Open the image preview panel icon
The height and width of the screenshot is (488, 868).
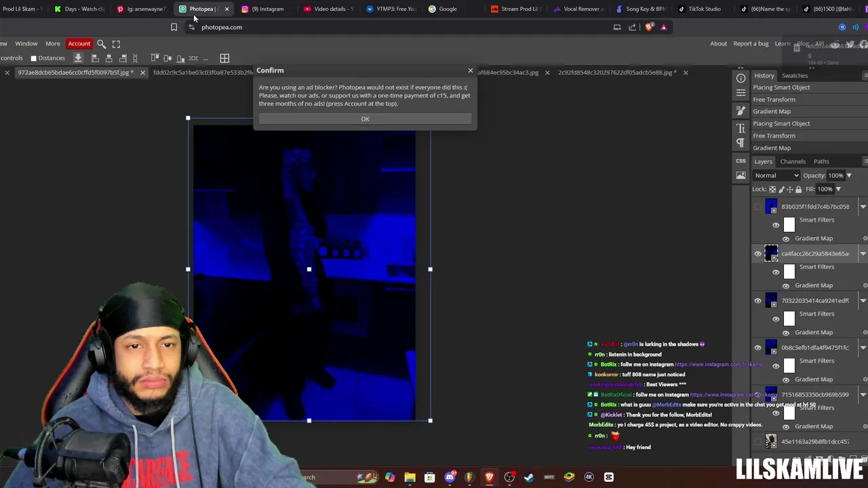point(741,176)
